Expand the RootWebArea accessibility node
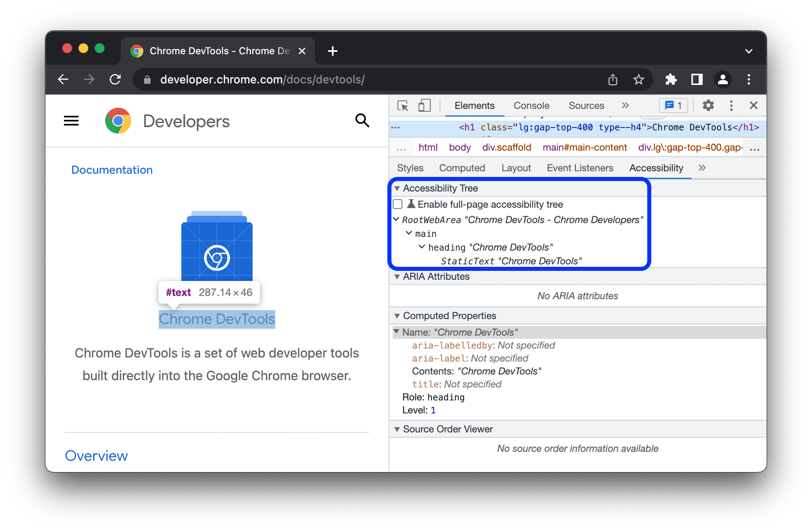The height and width of the screenshot is (532, 812). [x=397, y=220]
